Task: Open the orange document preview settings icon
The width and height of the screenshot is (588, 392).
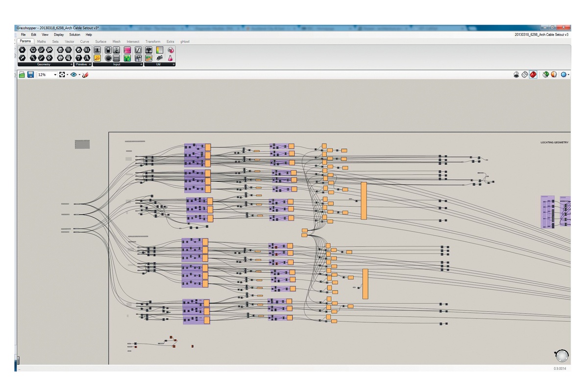Action: pyautogui.click(x=554, y=74)
